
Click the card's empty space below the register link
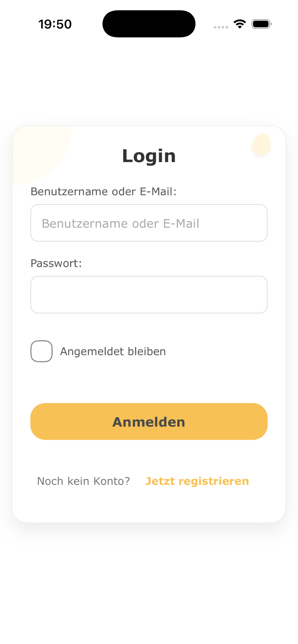point(149,505)
